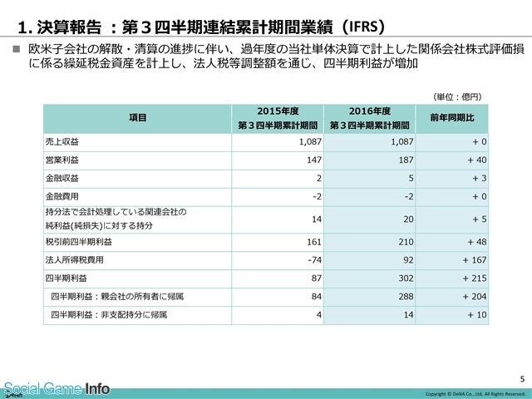The height and width of the screenshot is (399, 532).
Task: Select 2015 税引前四半期利益 value 161
Action: (x=314, y=242)
